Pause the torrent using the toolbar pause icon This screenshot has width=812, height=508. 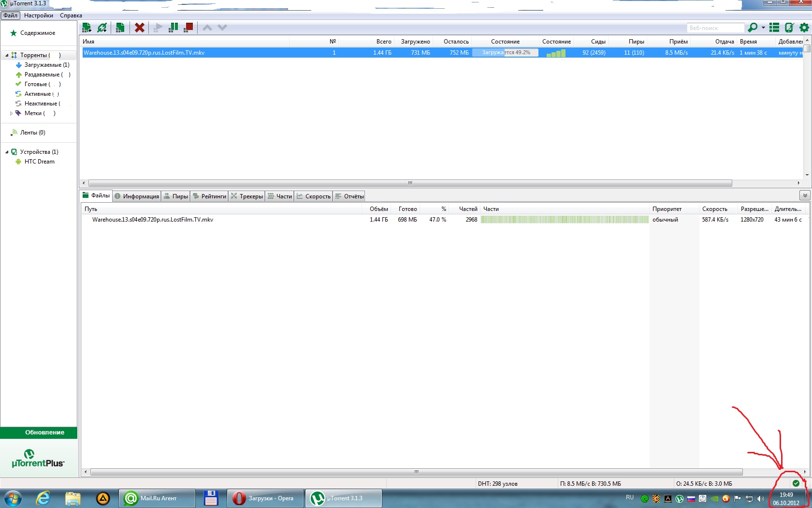(x=173, y=28)
